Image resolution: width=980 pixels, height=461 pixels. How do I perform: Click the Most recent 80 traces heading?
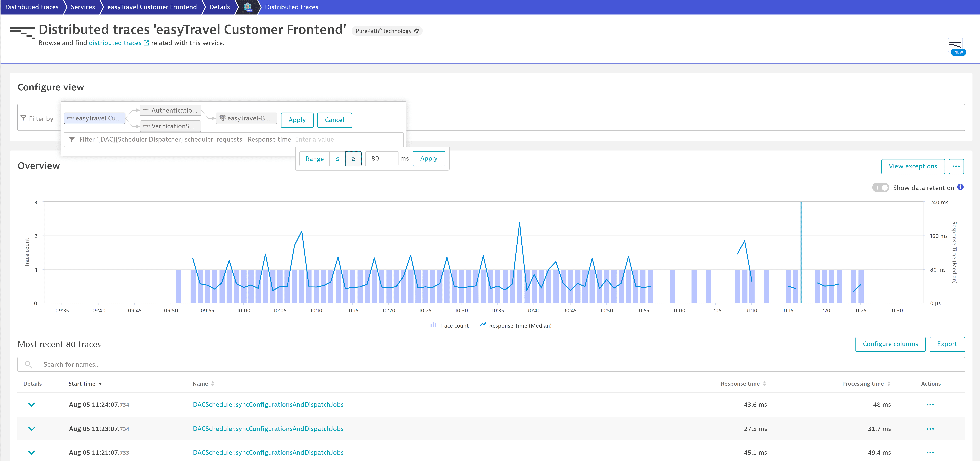point(59,344)
